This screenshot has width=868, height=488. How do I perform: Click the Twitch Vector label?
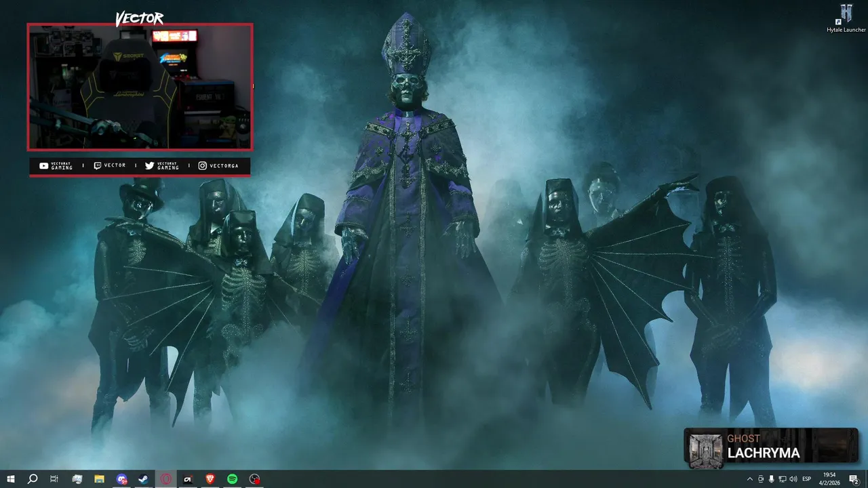109,165
